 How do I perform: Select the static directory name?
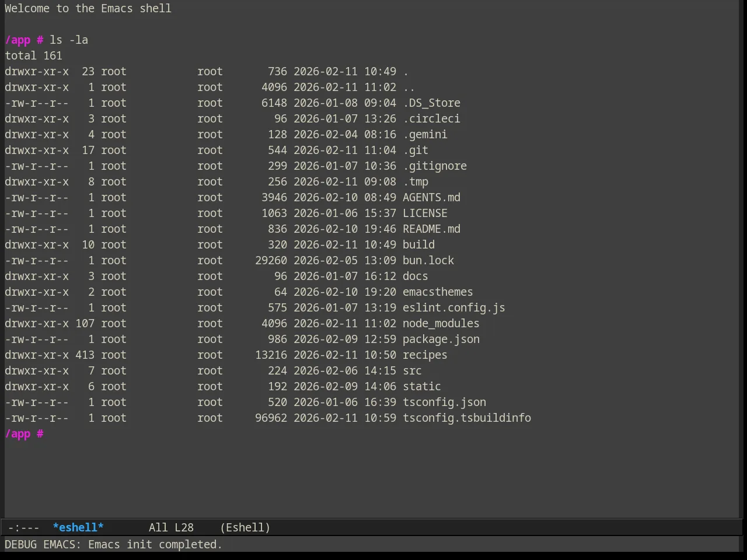[422, 386]
